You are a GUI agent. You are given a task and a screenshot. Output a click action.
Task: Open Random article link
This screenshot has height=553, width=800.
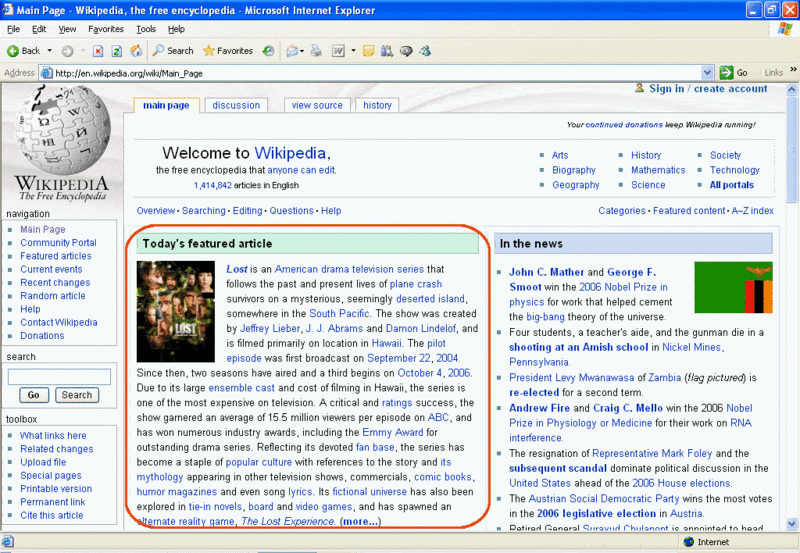(53, 296)
